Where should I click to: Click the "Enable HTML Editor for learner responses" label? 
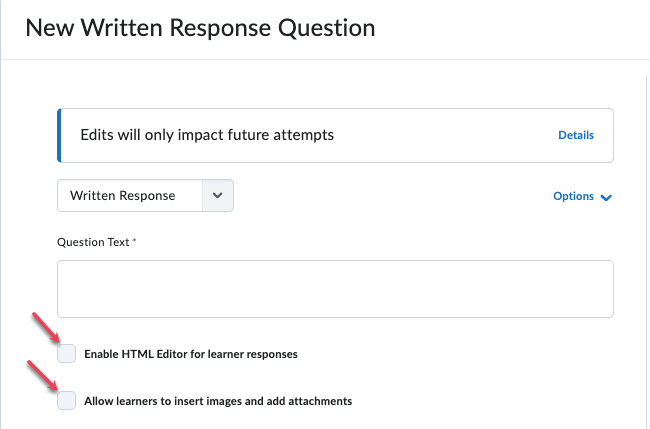coord(191,354)
